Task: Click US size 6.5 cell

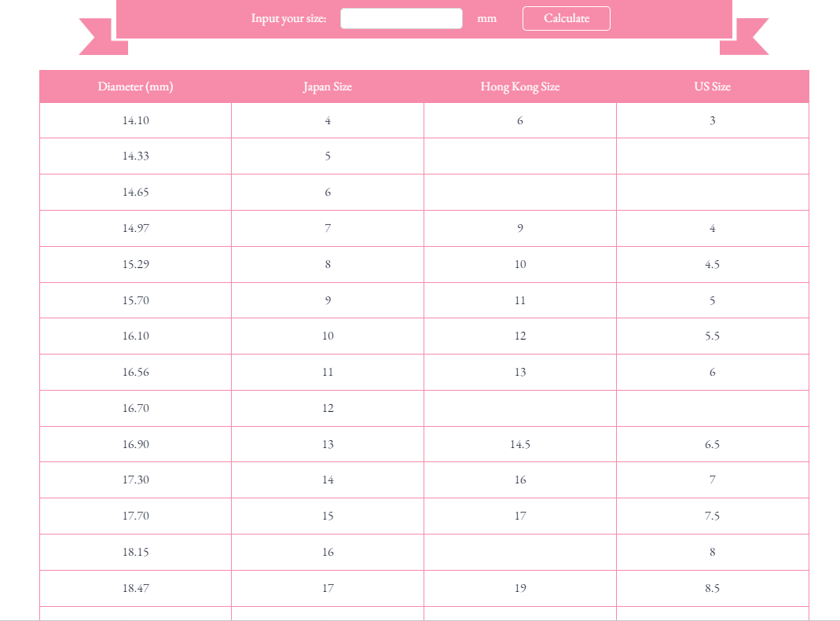Action: (713, 444)
